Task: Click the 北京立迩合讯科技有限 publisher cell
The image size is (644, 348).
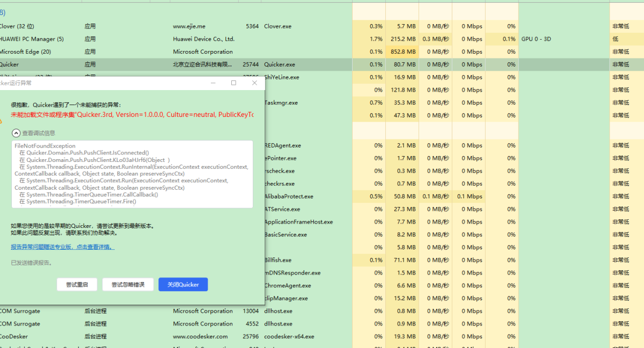Action: coord(202,64)
